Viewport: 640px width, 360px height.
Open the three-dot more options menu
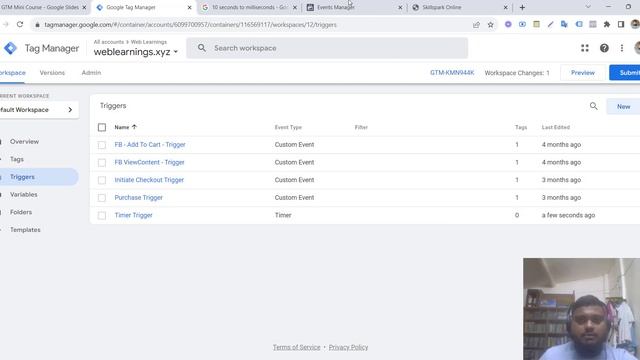622,48
